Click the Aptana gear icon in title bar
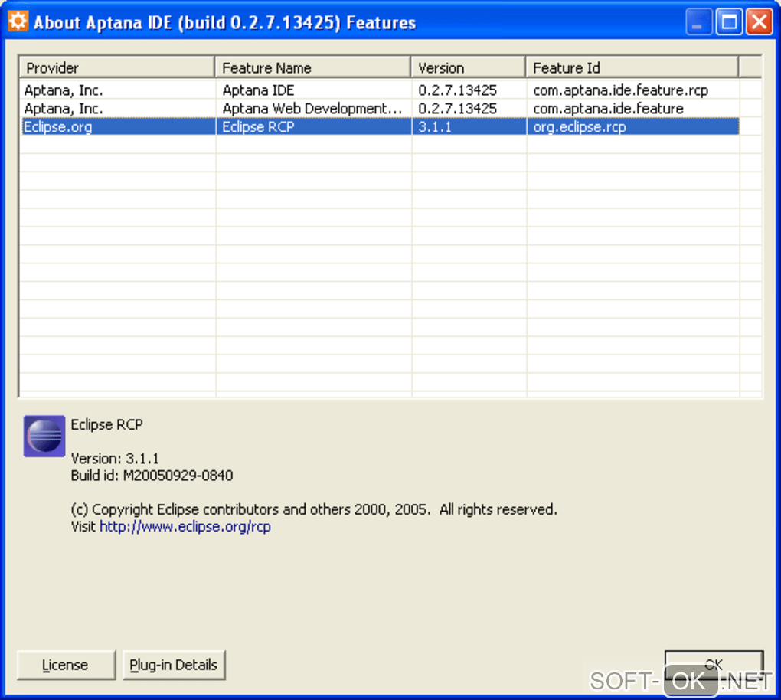This screenshot has height=700, width=781. [x=18, y=22]
